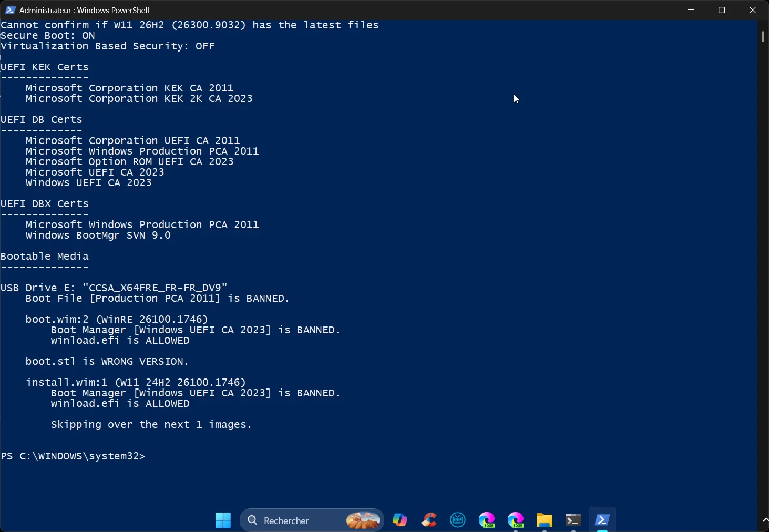Launch Copilot from the taskbar
769x532 pixels.
click(400, 520)
